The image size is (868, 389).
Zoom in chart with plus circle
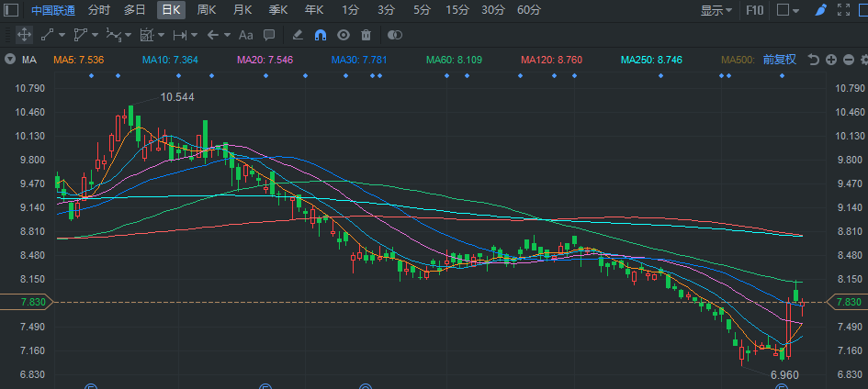pyautogui.click(x=831, y=60)
